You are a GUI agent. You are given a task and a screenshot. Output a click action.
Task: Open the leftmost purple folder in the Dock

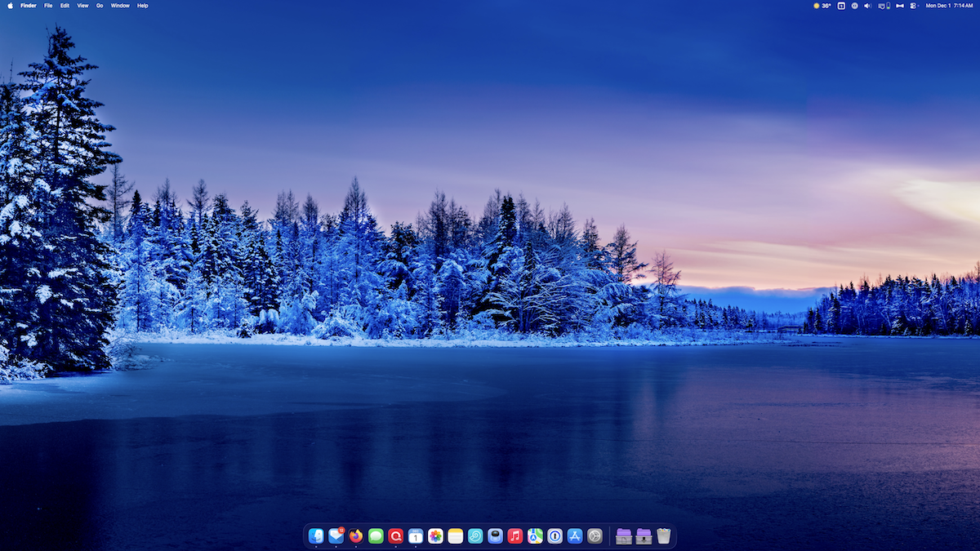[626, 536]
